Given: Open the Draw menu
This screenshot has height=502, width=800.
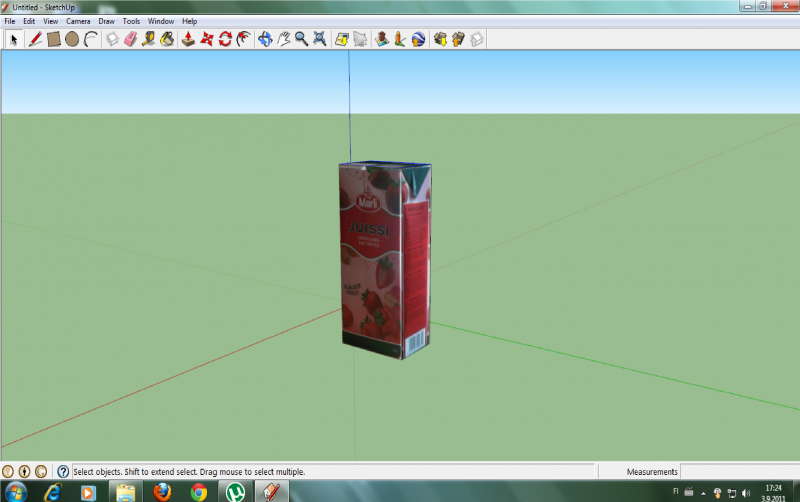Looking at the screenshot, I should tap(107, 21).
